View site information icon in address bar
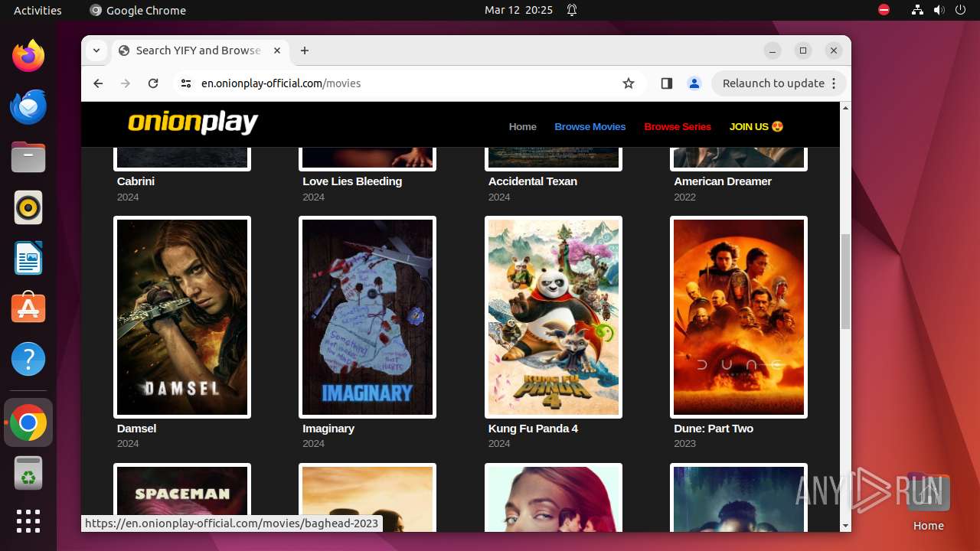The width and height of the screenshot is (980, 551). click(x=186, y=83)
